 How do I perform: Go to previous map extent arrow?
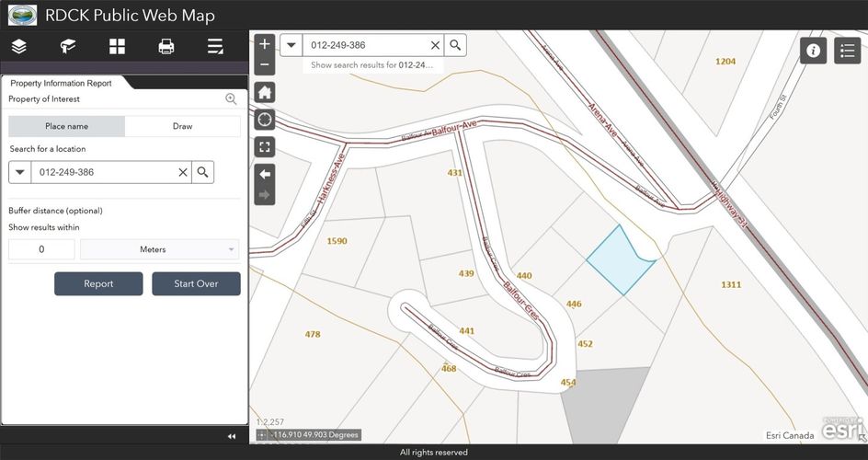(265, 174)
